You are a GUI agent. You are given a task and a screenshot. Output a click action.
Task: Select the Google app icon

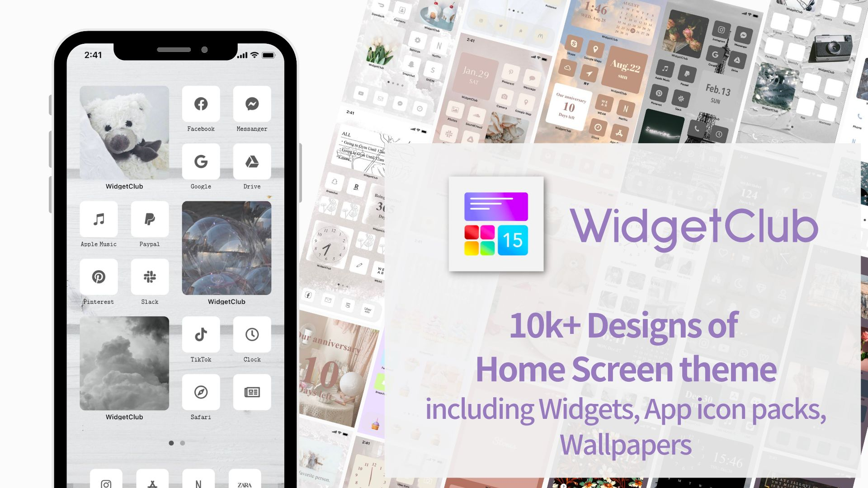[x=201, y=161]
